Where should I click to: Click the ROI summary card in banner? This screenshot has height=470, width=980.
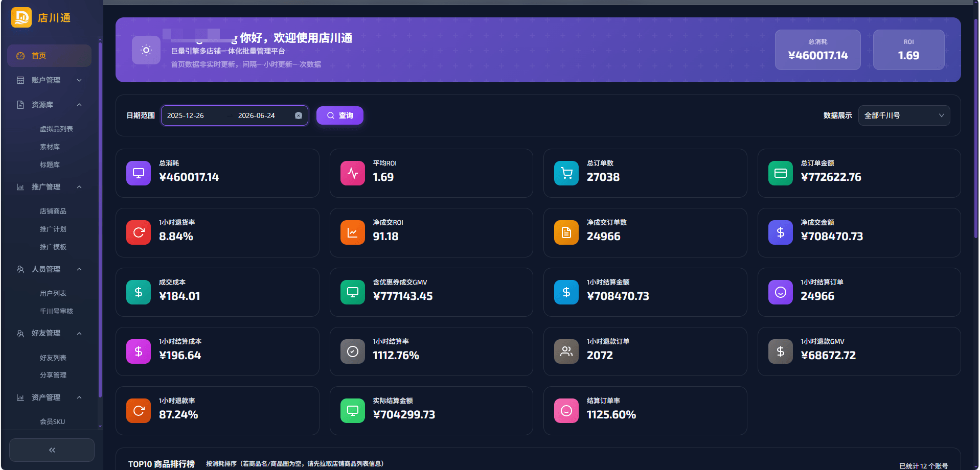click(x=908, y=50)
